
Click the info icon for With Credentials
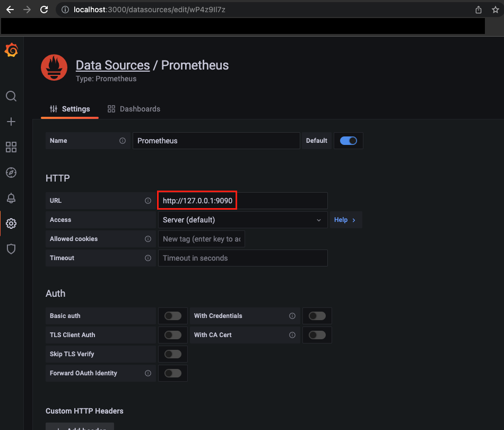coord(292,316)
